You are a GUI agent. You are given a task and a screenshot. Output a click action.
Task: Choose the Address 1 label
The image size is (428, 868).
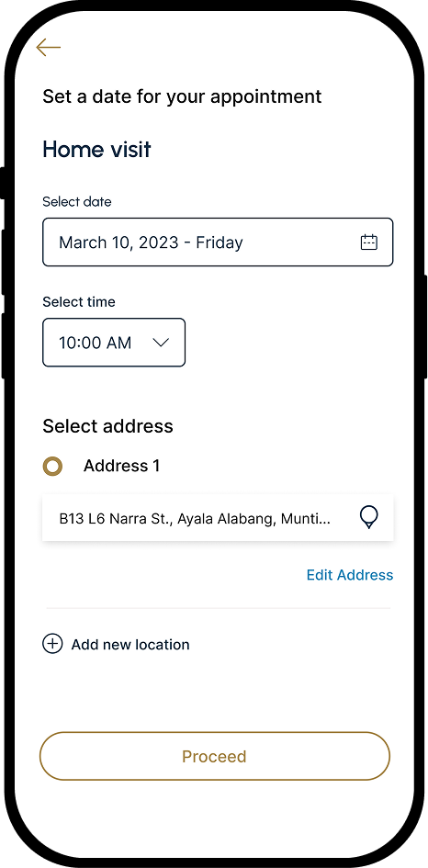(x=122, y=466)
